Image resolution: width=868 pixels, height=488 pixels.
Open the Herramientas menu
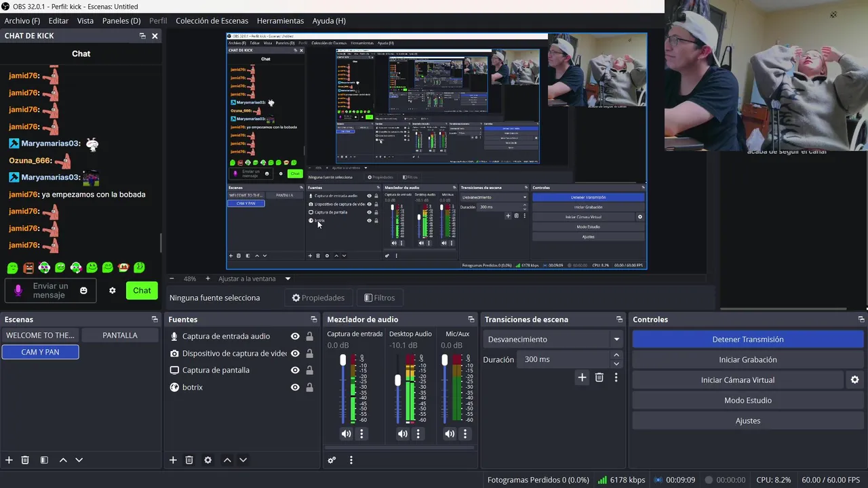pyautogui.click(x=280, y=20)
